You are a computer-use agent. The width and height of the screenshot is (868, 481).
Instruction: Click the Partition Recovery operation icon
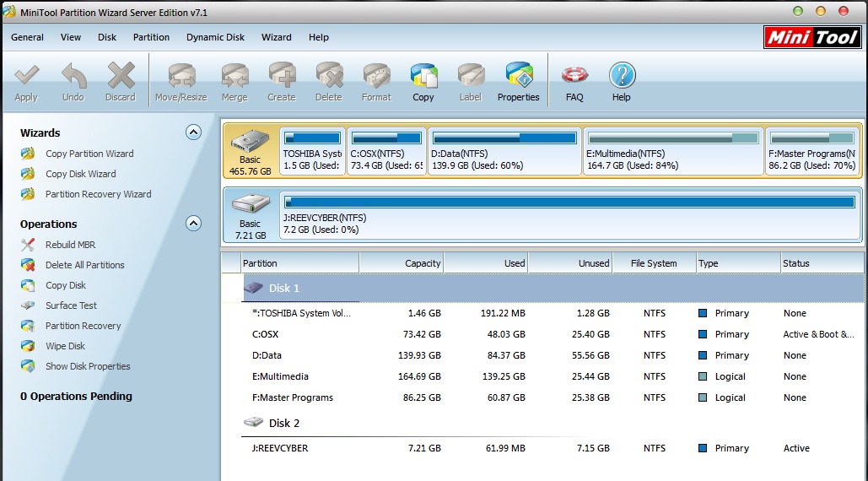28,326
